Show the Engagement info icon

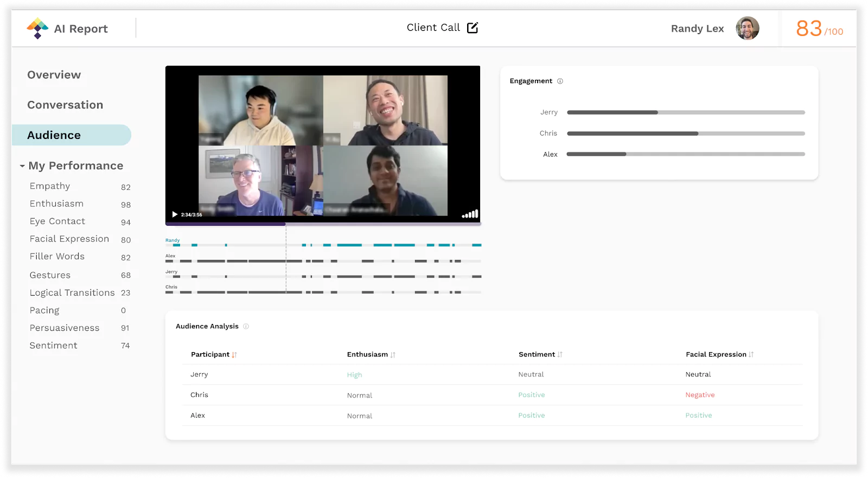point(560,81)
